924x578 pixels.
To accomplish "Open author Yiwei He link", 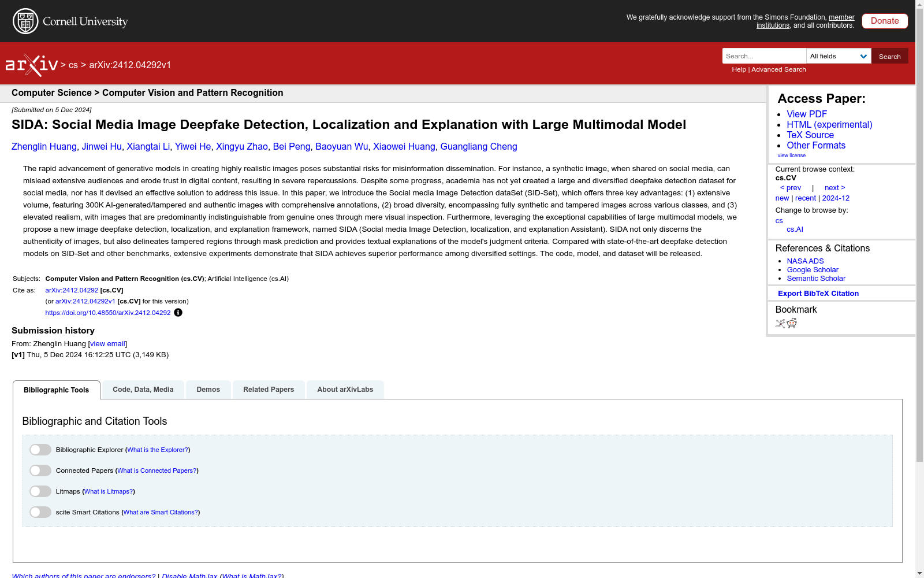I will pos(193,147).
